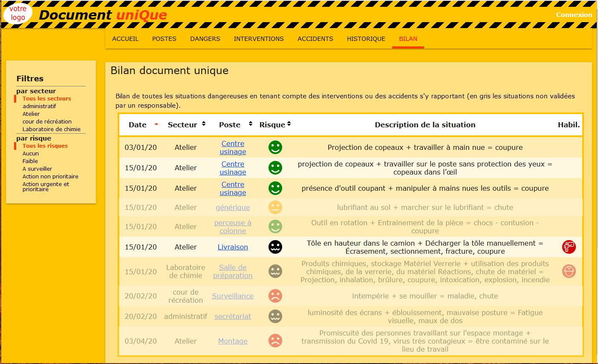Click the gray face on secrétariat row
Viewport: 598px width, 364px height.
(x=275, y=316)
